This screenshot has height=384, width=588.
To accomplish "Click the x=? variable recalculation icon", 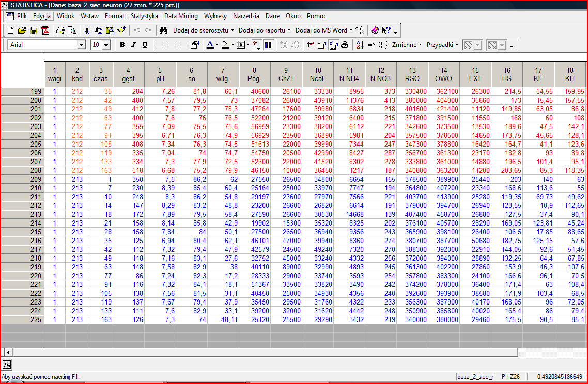I will point(372,45).
